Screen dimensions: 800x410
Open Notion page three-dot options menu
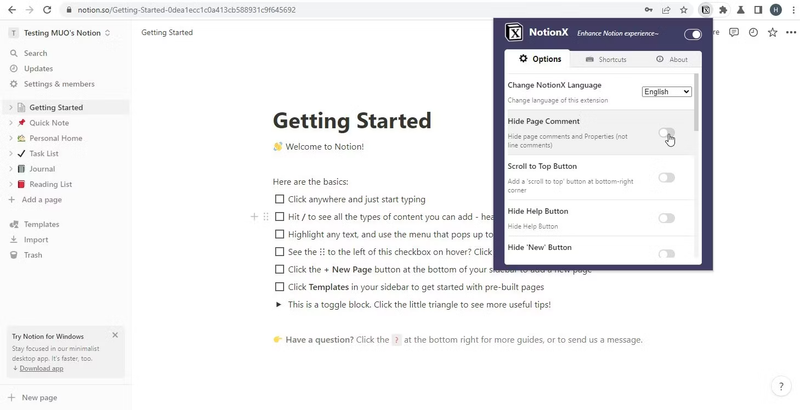pos(791,32)
